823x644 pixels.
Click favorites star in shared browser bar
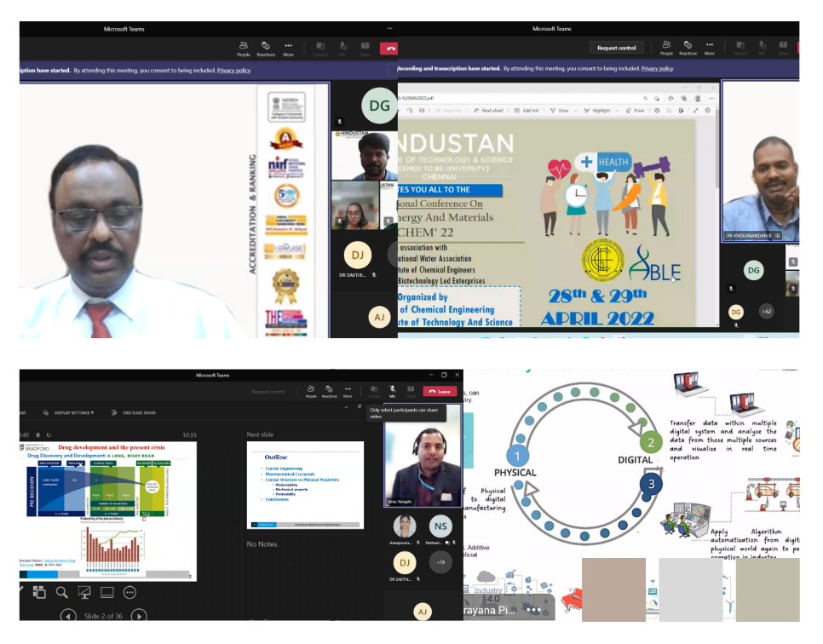tap(670, 98)
